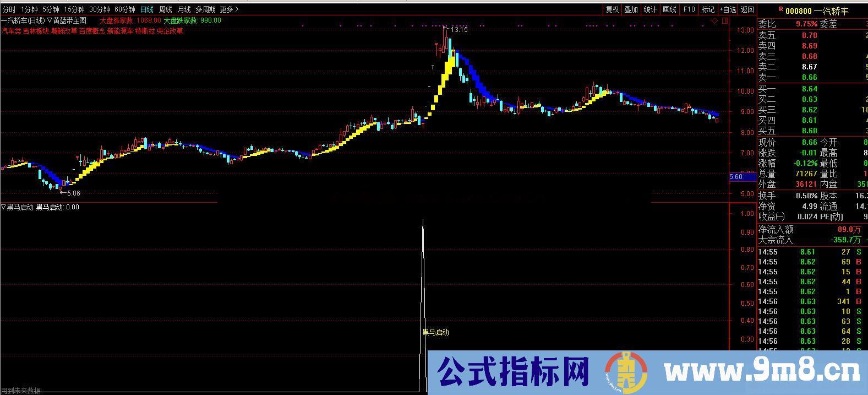
Task: Click the 吉林板块 sector tag
Action: point(36,31)
